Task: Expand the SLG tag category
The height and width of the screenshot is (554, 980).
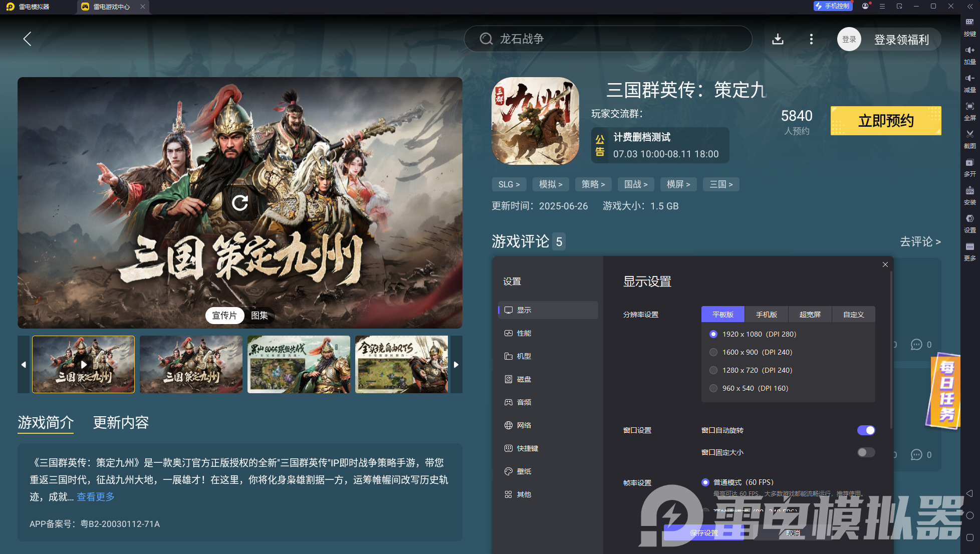Action: point(509,184)
